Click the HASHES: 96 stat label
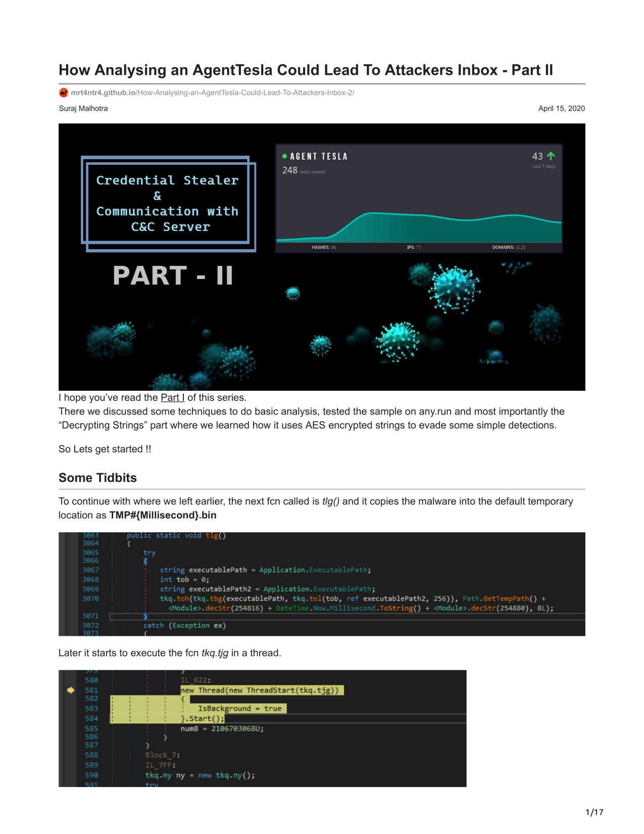The image size is (644, 834). pyautogui.click(x=324, y=247)
